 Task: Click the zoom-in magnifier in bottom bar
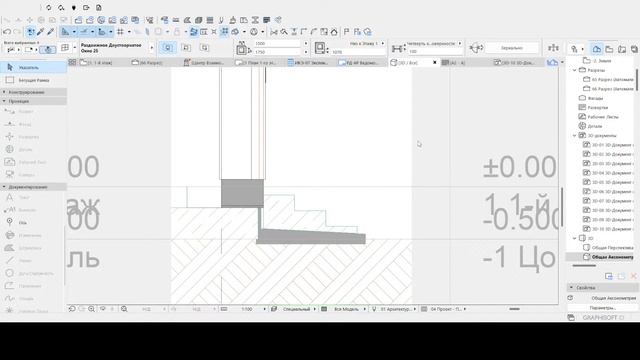pyautogui.click(x=91, y=309)
